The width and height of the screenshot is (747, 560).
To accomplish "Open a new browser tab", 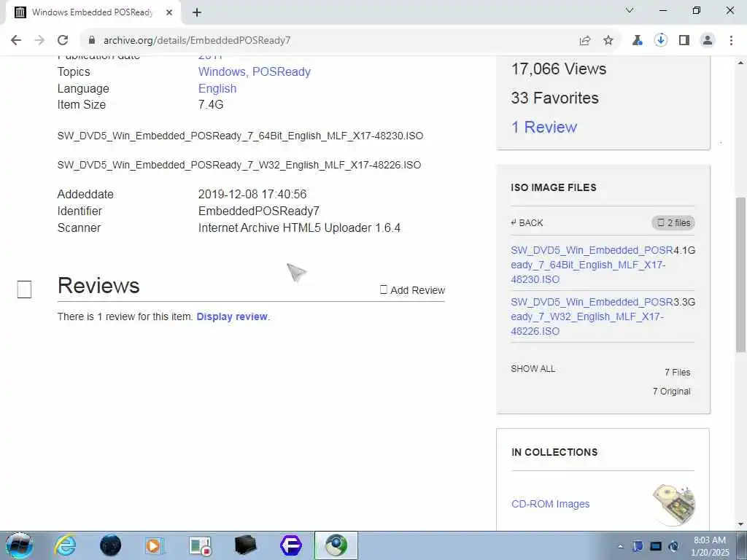I will (x=197, y=12).
